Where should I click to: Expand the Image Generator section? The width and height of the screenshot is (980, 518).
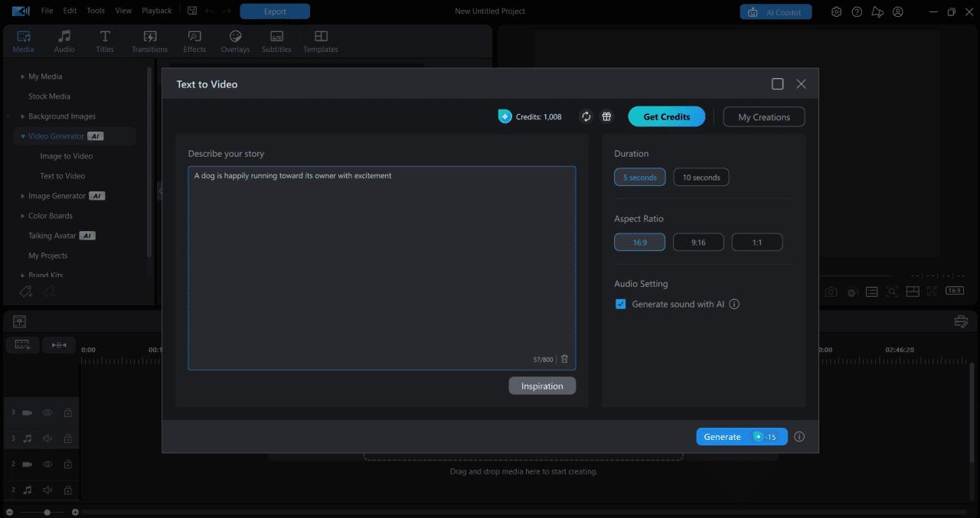pyautogui.click(x=23, y=195)
